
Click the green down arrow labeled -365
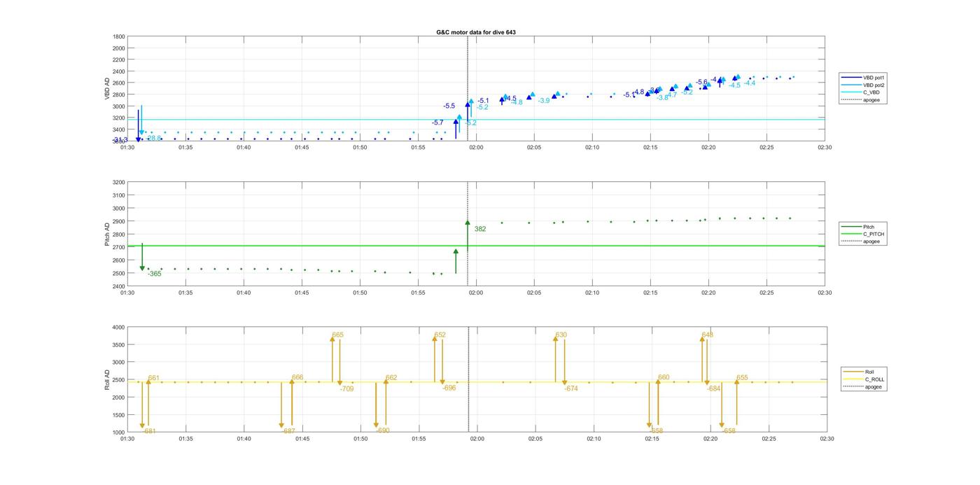pos(142,258)
